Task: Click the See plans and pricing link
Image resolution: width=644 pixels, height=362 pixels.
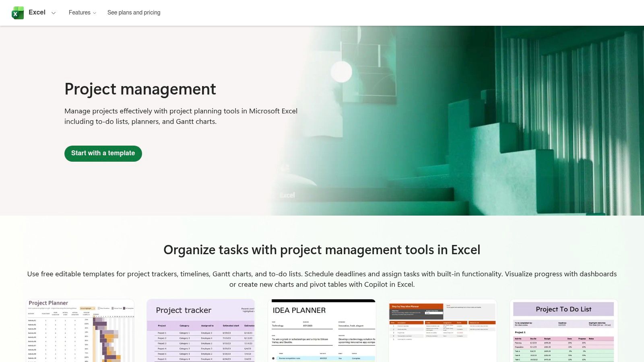Action: point(134,12)
